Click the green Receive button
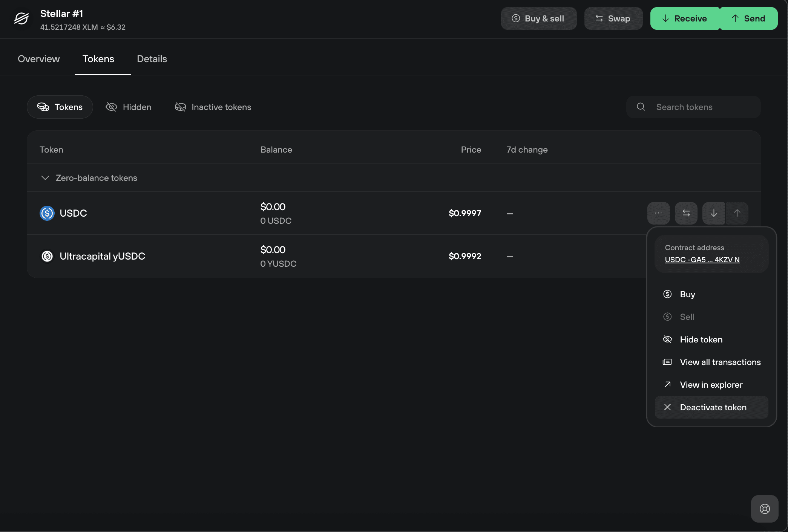This screenshot has width=788, height=532. point(685,18)
